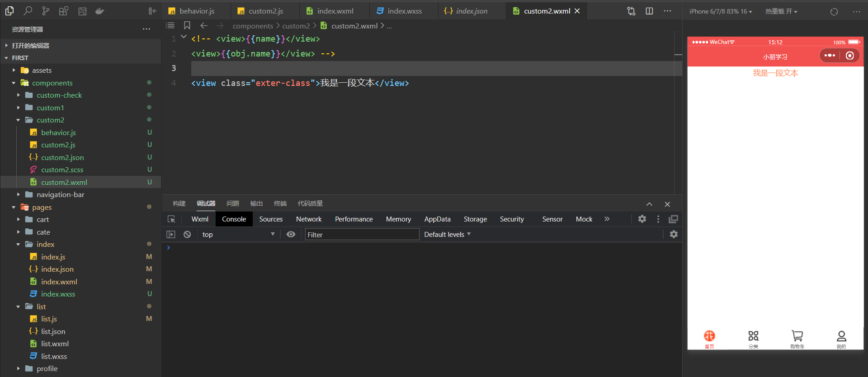
Task: Collapse the sidebar with the arrow icon
Action: [153, 11]
